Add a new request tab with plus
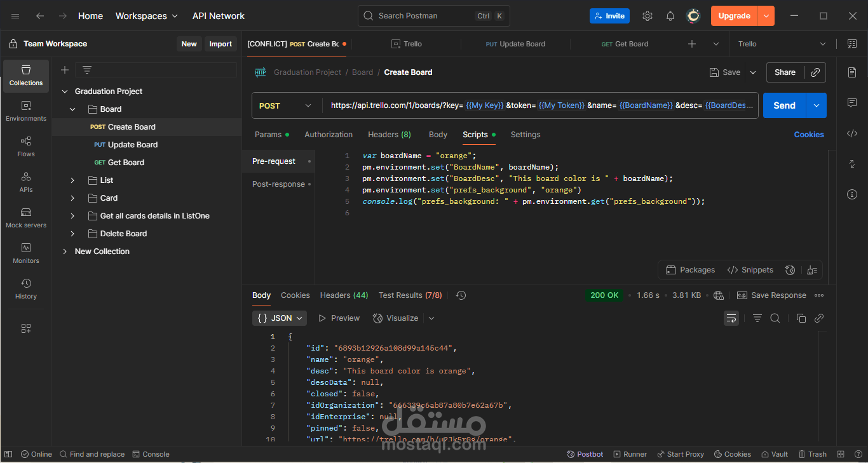 tap(692, 44)
